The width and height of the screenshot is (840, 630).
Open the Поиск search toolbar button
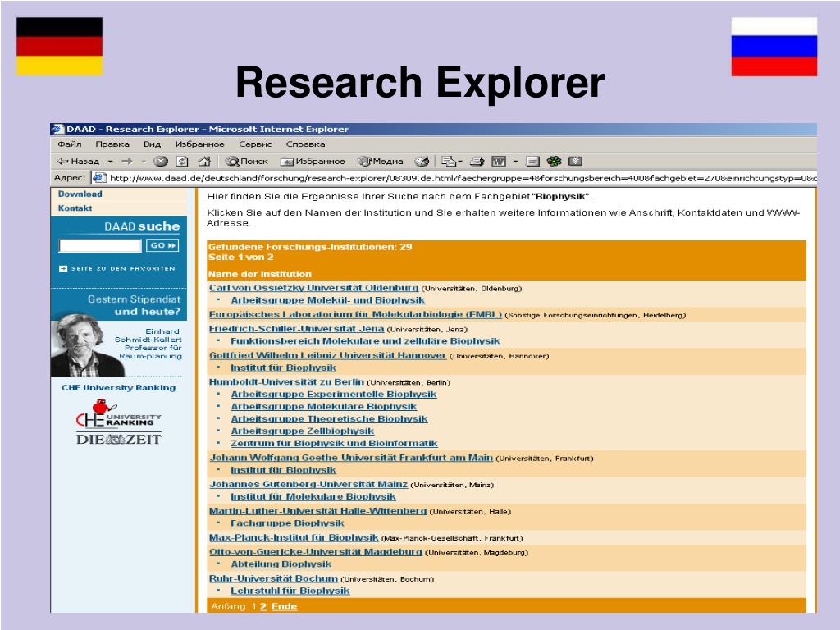[x=246, y=162]
